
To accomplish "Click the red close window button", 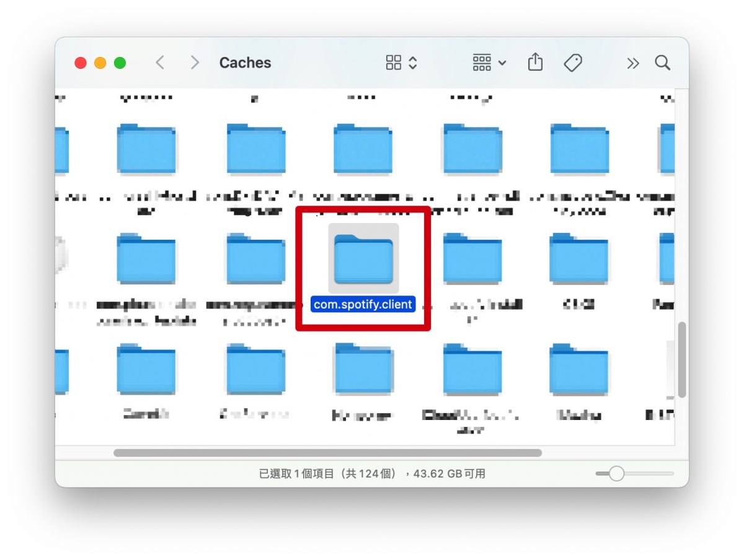I will coord(80,63).
